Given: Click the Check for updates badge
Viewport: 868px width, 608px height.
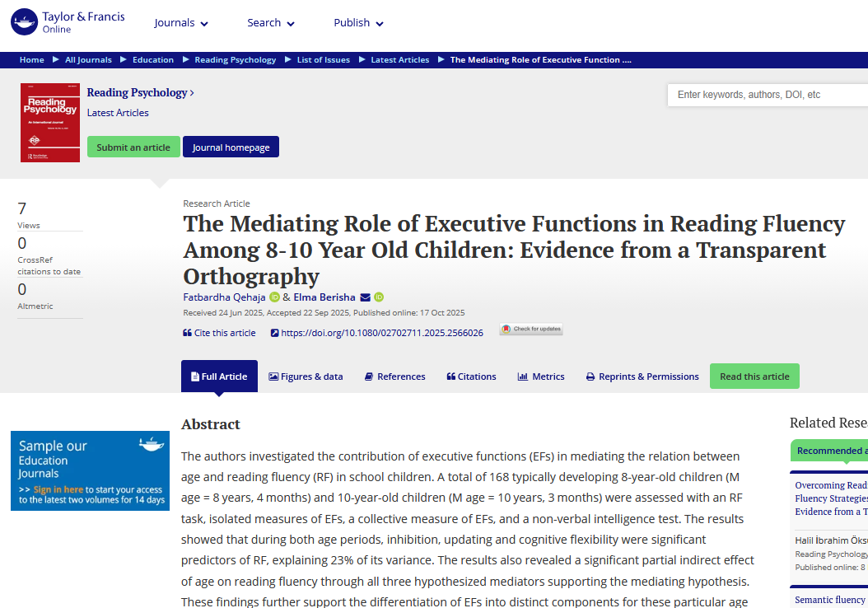Looking at the screenshot, I should tap(531, 330).
